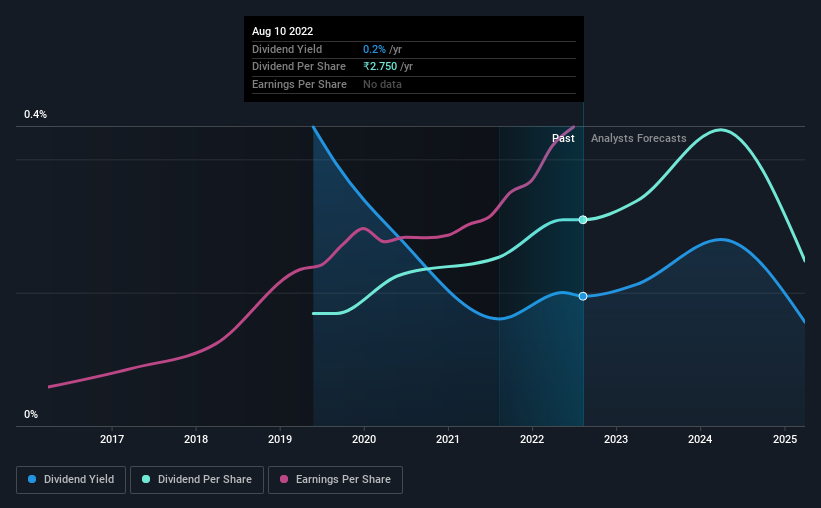Click the 2025 axis label
The height and width of the screenshot is (508, 821).
[x=785, y=439]
